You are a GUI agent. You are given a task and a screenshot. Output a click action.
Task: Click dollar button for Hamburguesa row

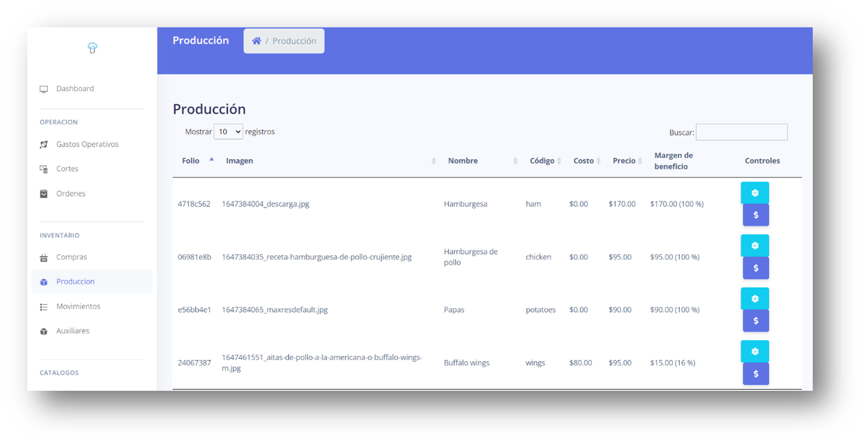(x=756, y=215)
